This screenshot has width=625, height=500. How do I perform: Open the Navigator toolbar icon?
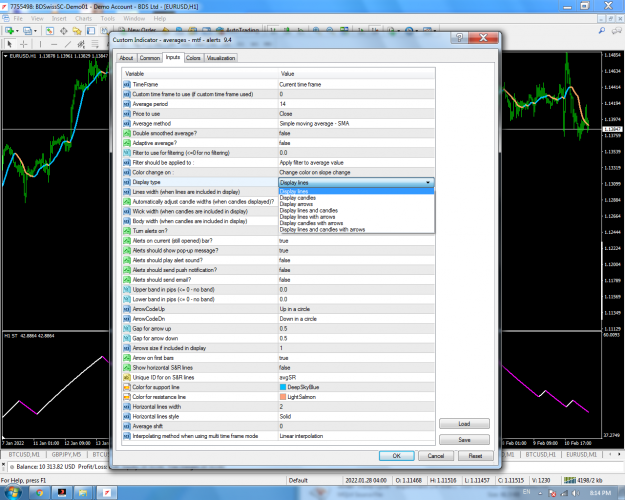(77, 31)
